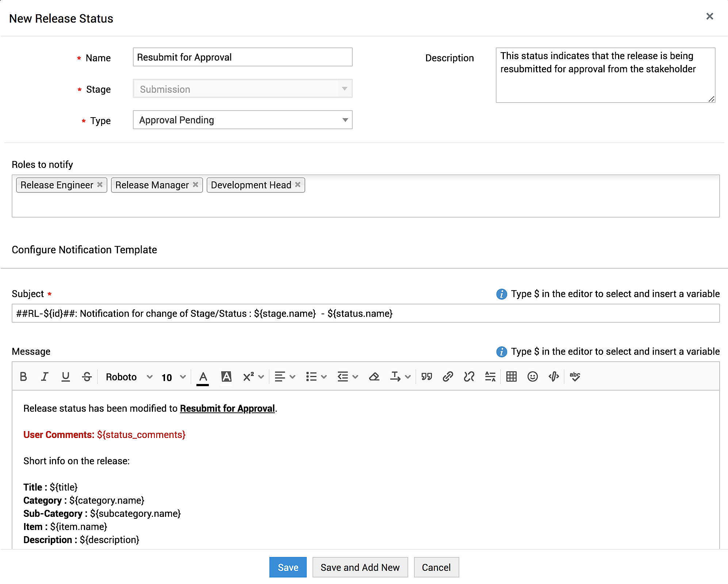Image resolution: width=728 pixels, height=584 pixels.
Task: Click the blockquote icon
Action: coord(426,376)
